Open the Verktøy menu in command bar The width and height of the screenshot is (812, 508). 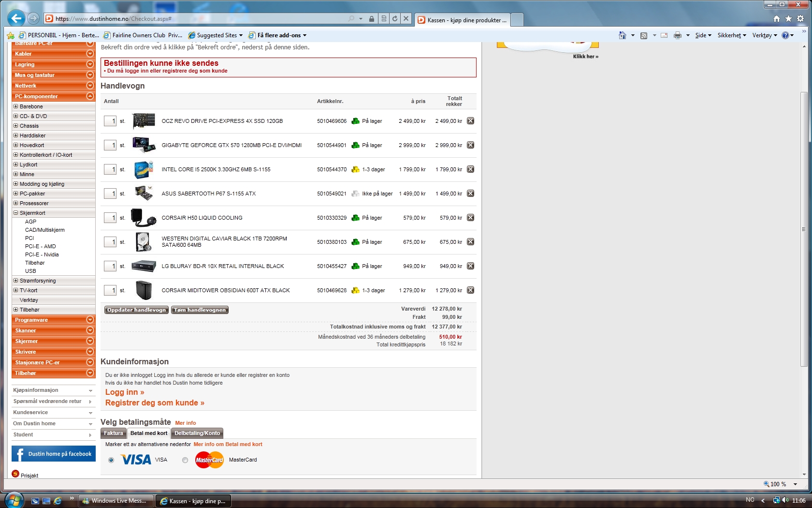click(x=765, y=35)
